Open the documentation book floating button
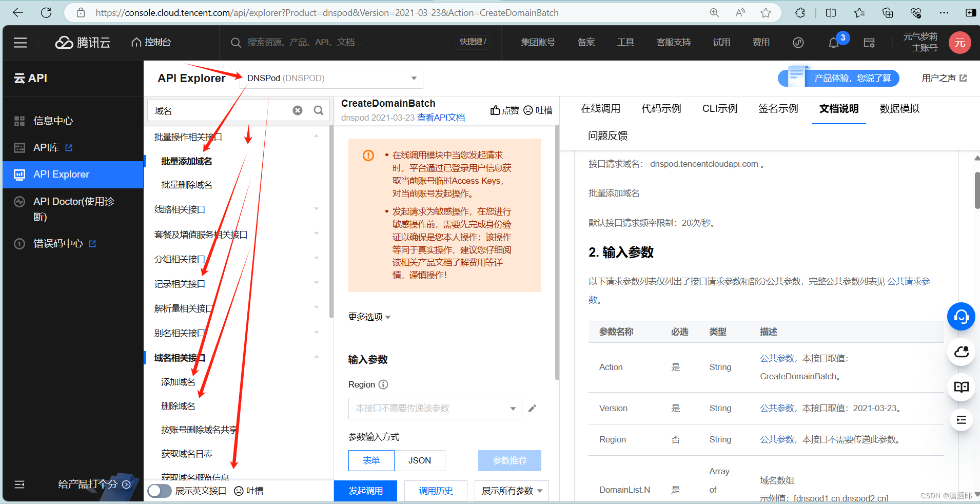 [x=961, y=387]
